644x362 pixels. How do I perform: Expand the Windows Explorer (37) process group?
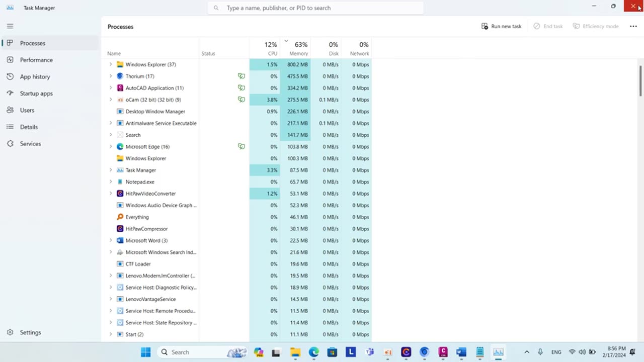(x=111, y=64)
